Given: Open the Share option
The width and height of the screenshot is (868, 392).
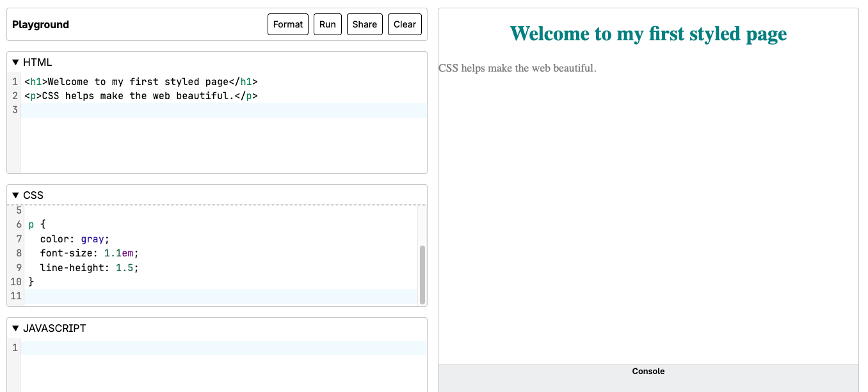Looking at the screenshot, I should pos(365,24).
